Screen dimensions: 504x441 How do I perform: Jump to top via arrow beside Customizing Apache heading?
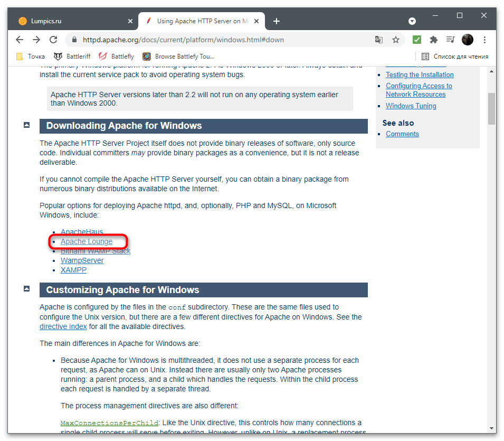point(27,288)
